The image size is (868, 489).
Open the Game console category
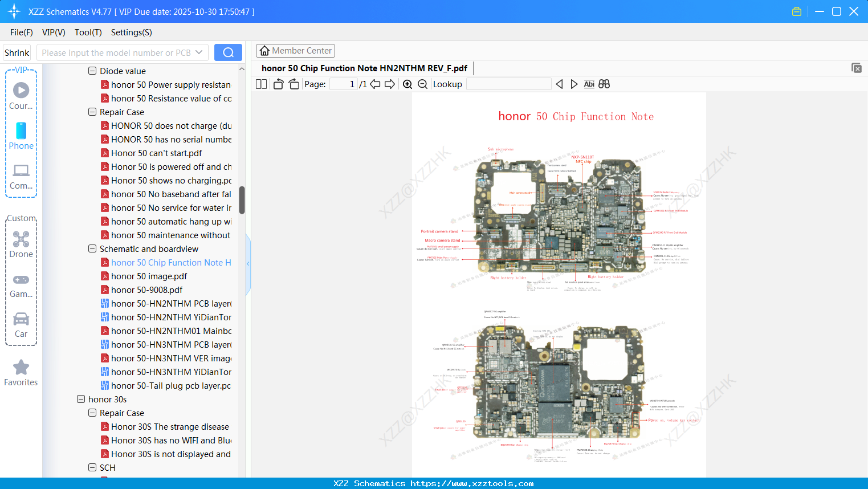click(x=21, y=286)
